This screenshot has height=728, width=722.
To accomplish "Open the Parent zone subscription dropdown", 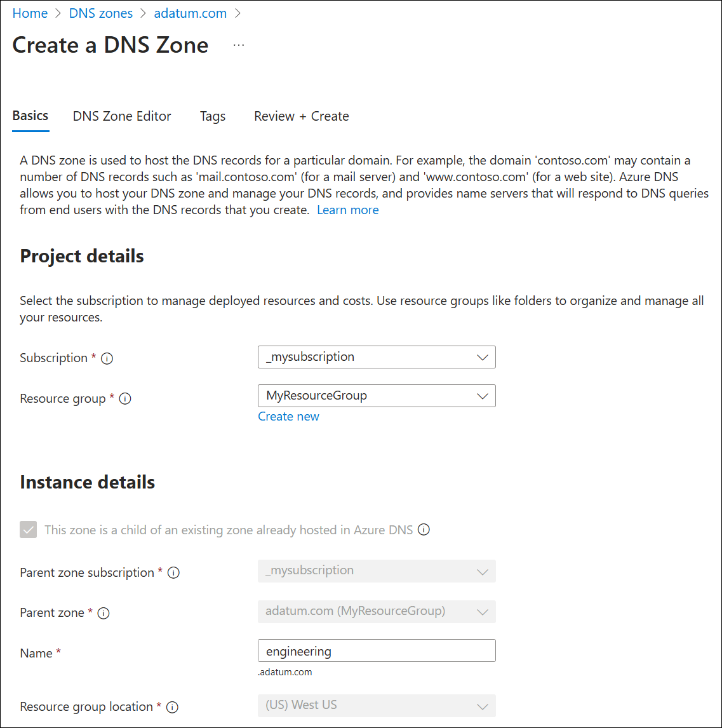I will 377,571.
